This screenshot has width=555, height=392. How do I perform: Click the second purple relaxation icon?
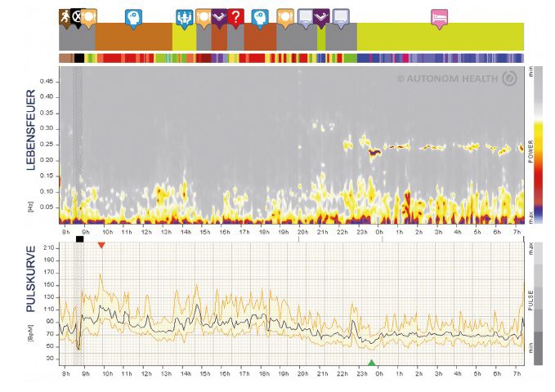[x=321, y=16]
